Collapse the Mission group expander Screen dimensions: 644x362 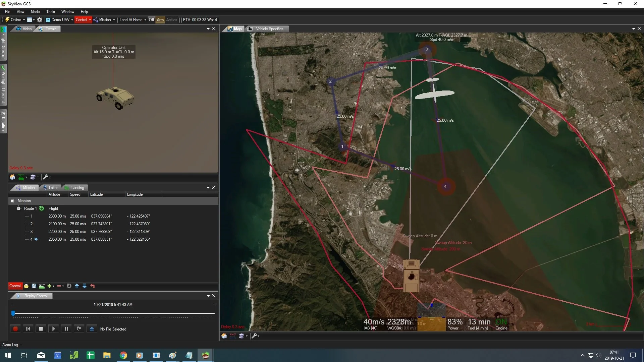click(12, 201)
